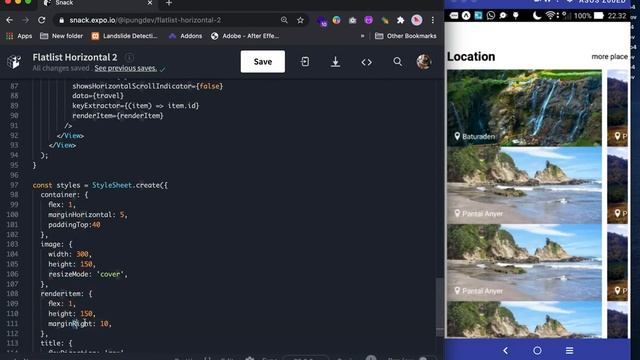Click the marginHorizontal: 5 code line
The image size is (640, 360).
(88, 215)
